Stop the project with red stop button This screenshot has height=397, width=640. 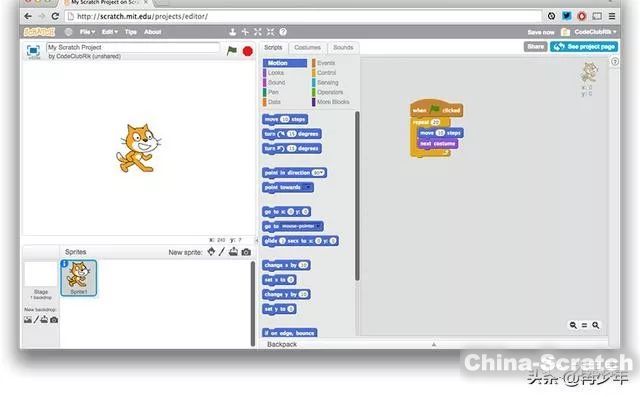click(x=248, y=51)
